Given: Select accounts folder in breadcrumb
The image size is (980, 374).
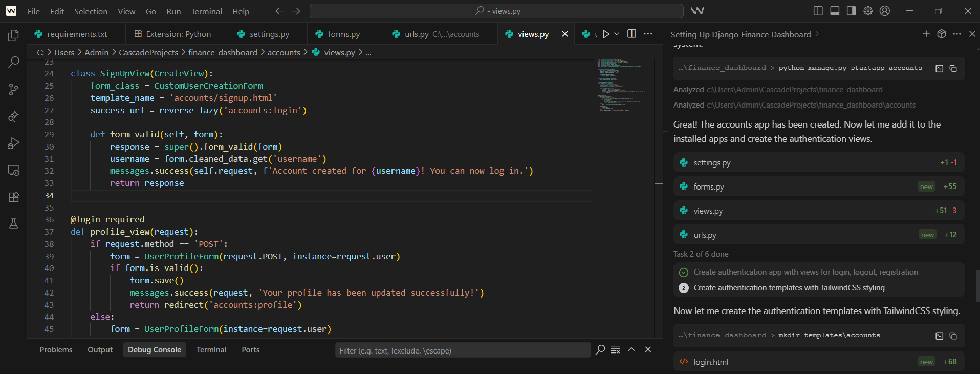Looking at the screenshot, I should [x=284, y=52].
